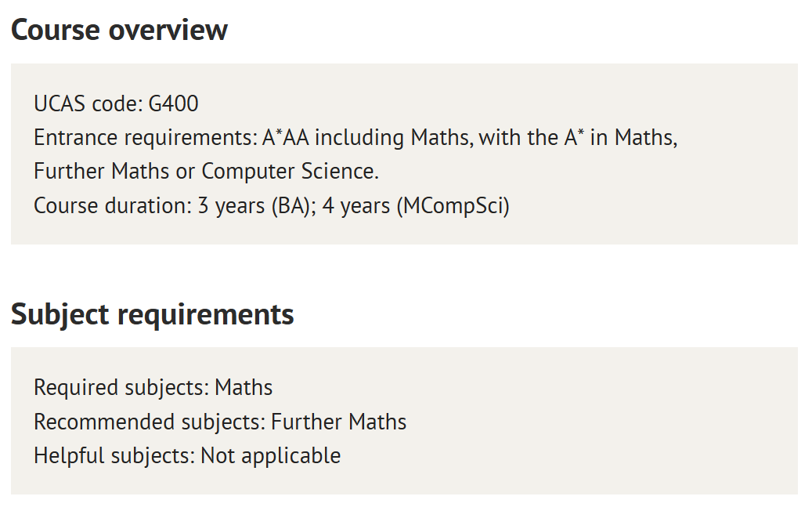Click the MCompSci text

453,206
